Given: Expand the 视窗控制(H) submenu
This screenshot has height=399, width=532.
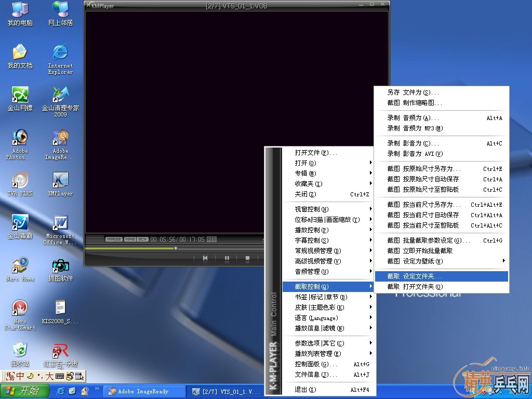Looking at the screenshot, I should [328, 209].
